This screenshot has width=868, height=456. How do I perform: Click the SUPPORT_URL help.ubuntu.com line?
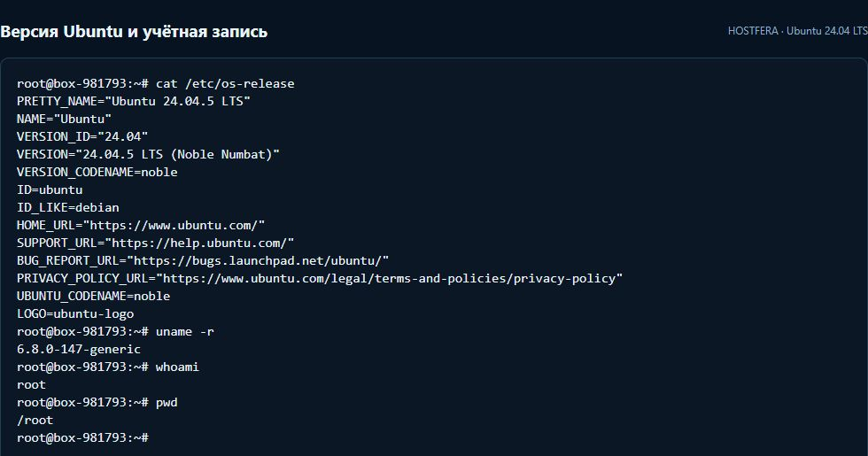(155, 243)
